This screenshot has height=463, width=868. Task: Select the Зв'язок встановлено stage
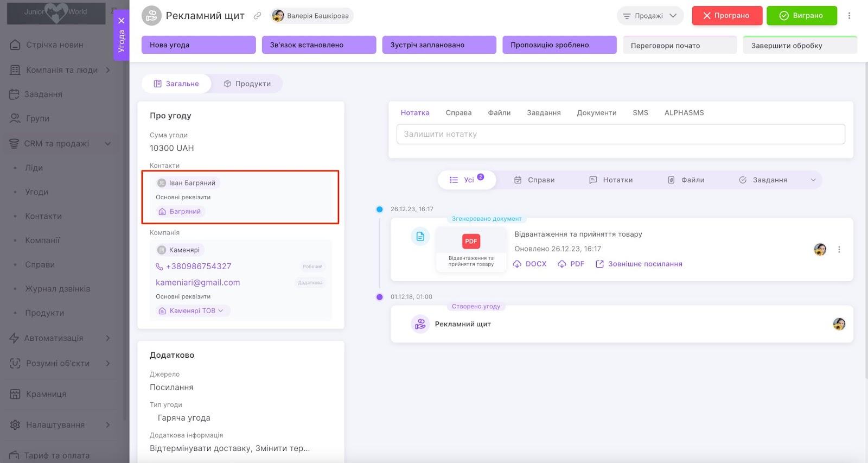click(x=319, y=45)
